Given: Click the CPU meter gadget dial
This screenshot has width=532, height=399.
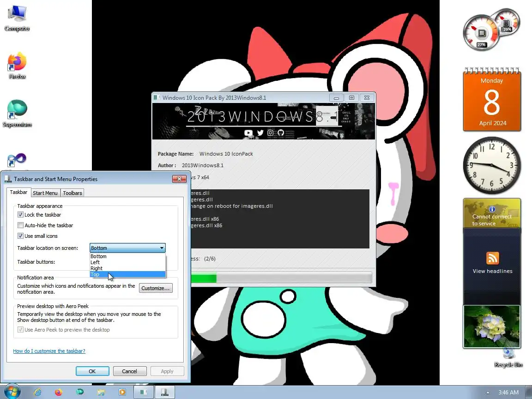Looking at the screenshot, I should (482, 34).
